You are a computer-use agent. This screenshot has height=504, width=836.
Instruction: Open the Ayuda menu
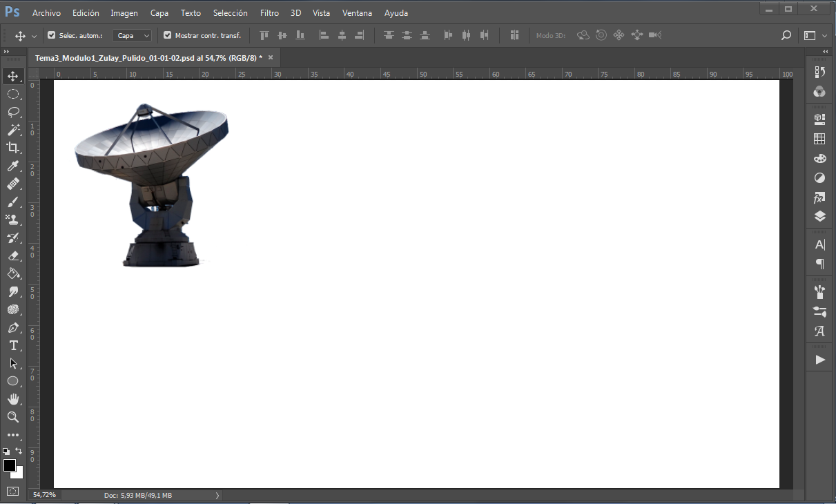(x=396, y=13)
